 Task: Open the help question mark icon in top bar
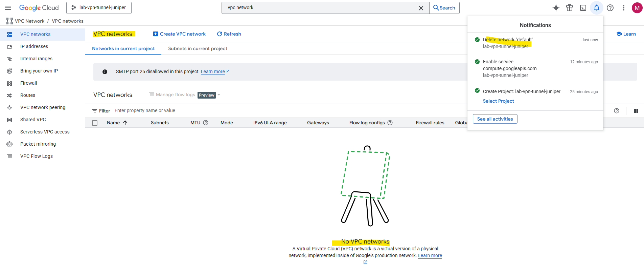click(x=610, y=8)
